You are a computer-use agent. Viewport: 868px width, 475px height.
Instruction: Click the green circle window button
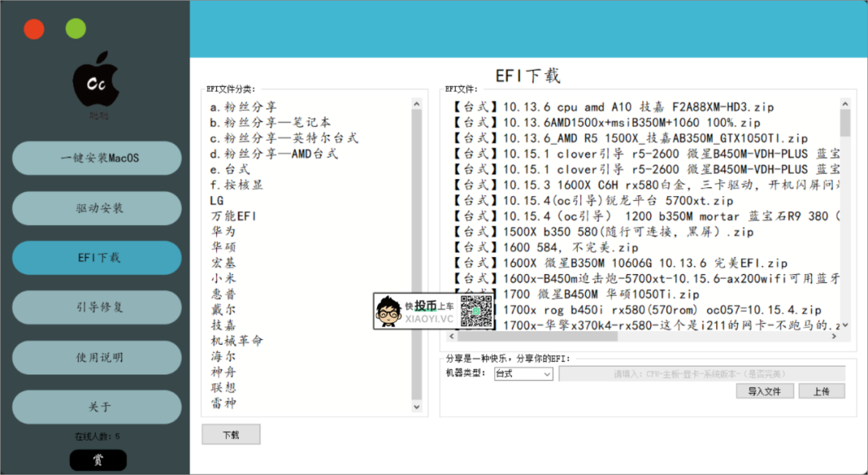click(76, 29)
